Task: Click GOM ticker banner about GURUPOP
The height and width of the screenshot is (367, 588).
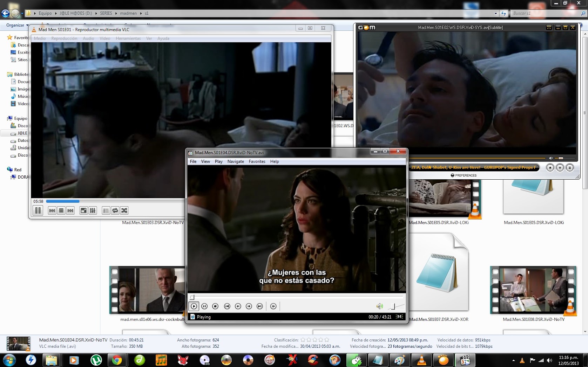Action: tap(474, 167)
